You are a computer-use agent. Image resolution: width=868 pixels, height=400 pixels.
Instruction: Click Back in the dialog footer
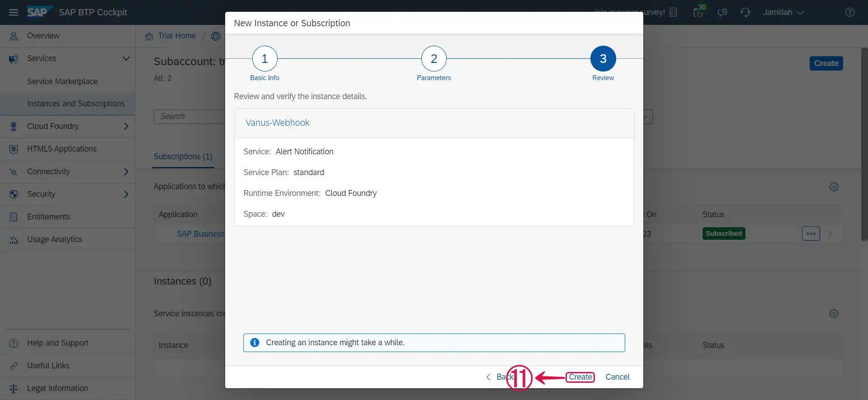click(x=500, y=377)
